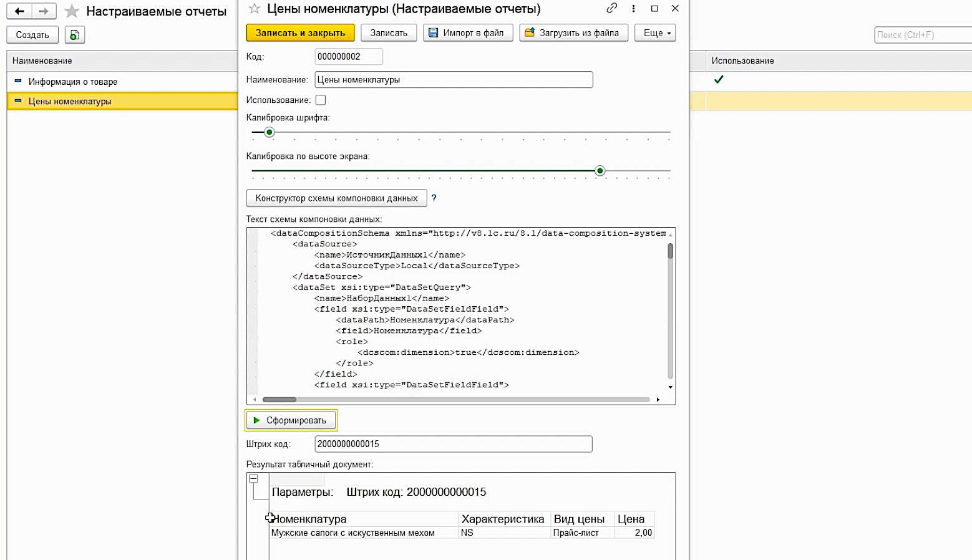Click Записать и закрыть button

coord(300,33)
